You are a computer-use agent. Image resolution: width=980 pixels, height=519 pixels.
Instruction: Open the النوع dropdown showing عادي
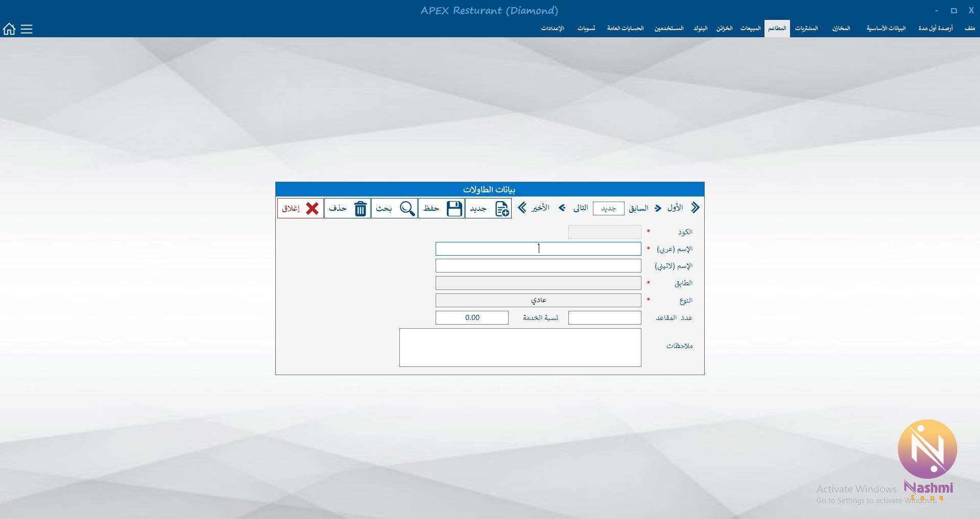click(538, 300)
